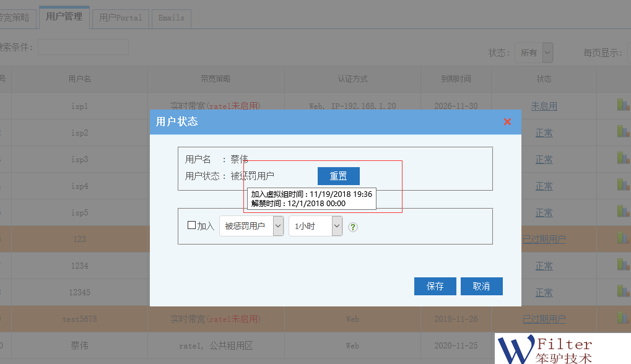Click the bar chart icon in isp1 row
Image resolution: width=631 pixels, height=364 pixels.
[x=623, y=105]
